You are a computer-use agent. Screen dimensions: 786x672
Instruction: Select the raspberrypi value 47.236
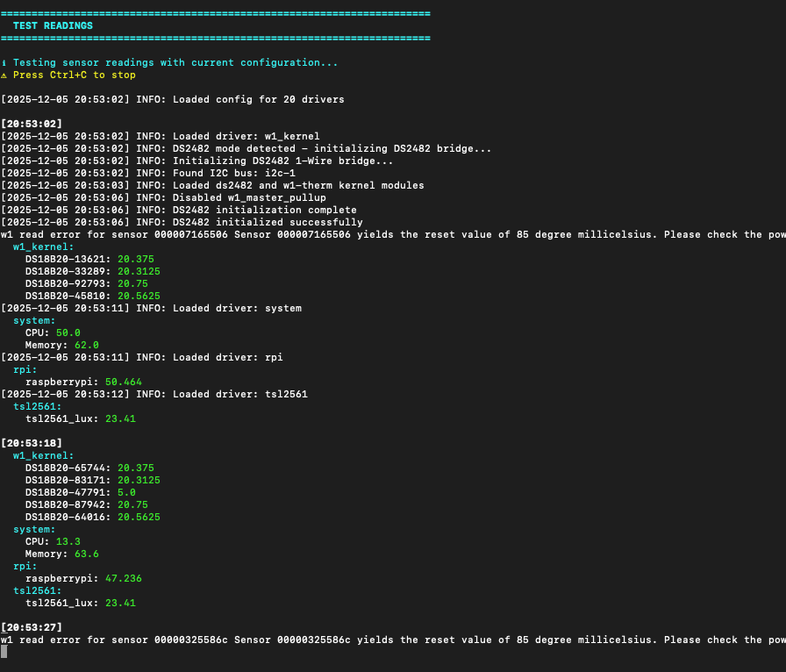click(x=123, y=579)
